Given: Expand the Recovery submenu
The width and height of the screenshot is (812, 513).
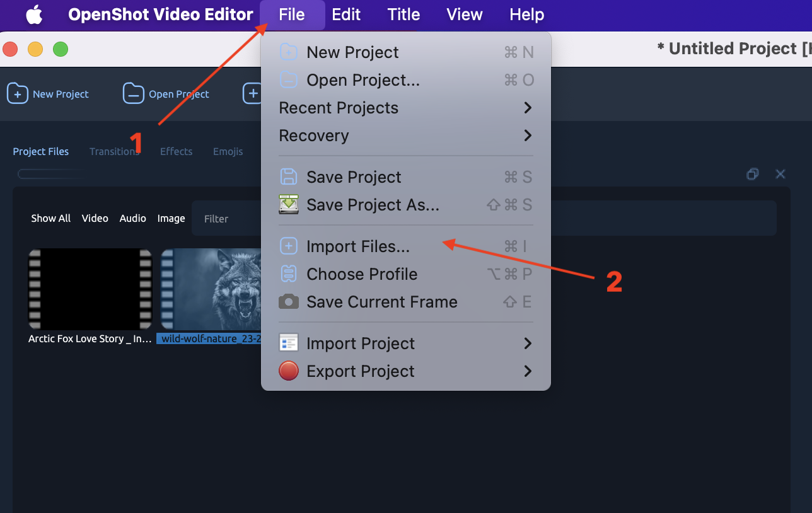Looking at the screenshot, I should click(406, 135).
